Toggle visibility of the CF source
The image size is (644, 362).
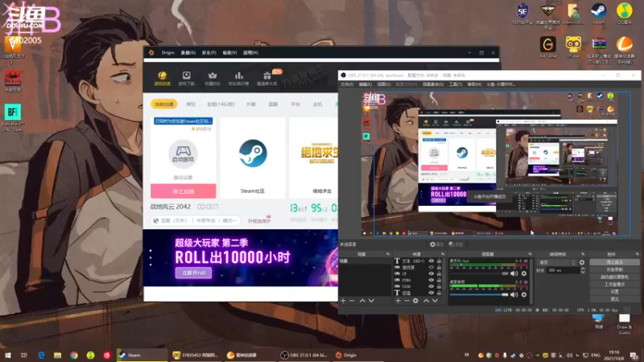pos(431,274)
